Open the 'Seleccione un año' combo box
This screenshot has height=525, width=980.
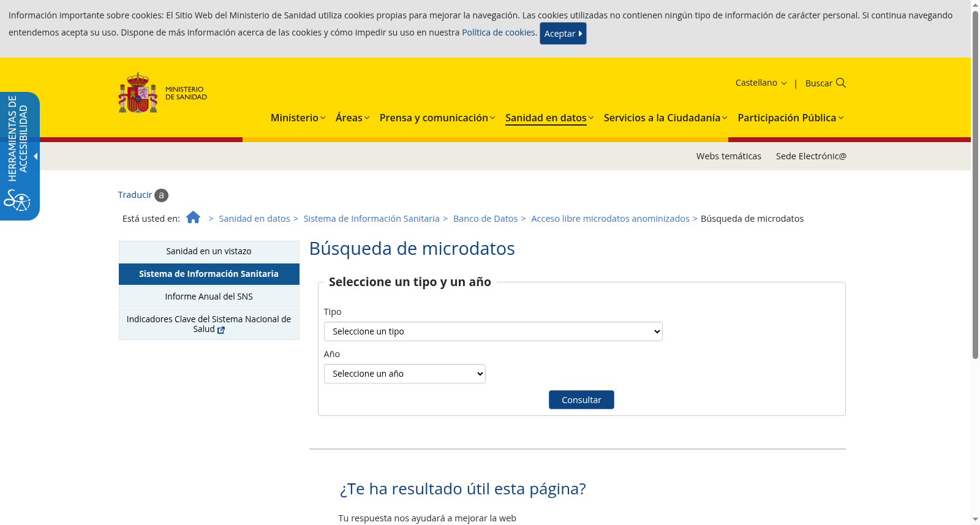click(x=404, y=374)
